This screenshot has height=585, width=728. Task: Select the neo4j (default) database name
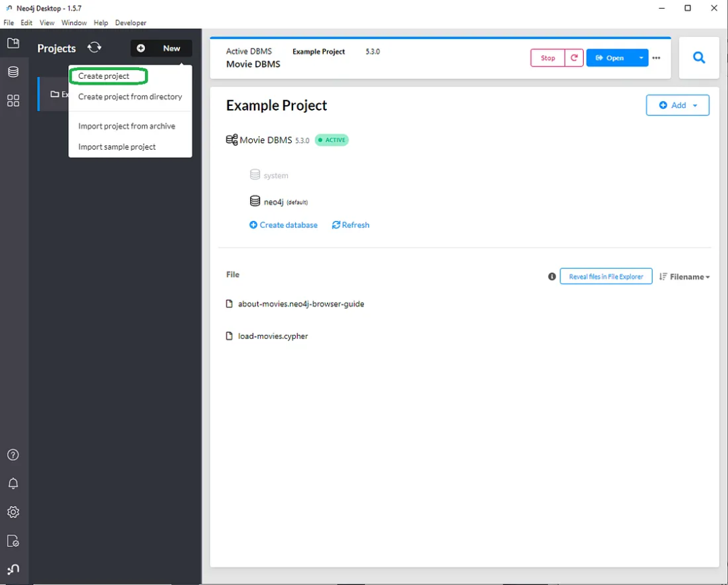pos(286,202)
